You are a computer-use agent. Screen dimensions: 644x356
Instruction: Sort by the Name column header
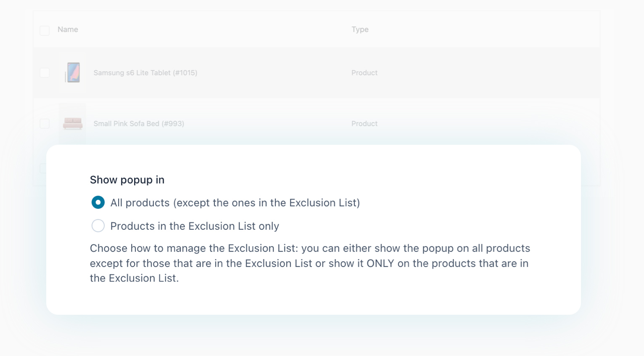pyautogui.click(x=68, y=29)
